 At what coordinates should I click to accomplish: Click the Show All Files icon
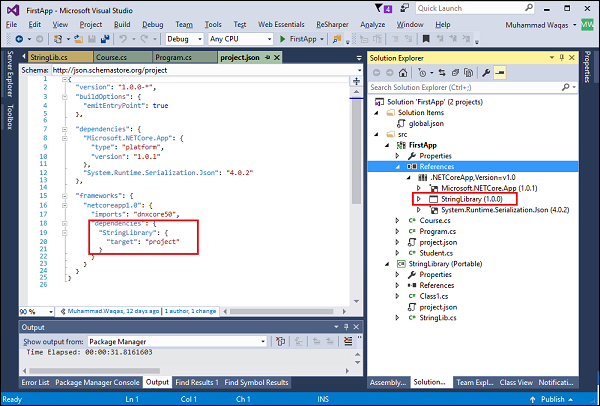tap(468, 73)
